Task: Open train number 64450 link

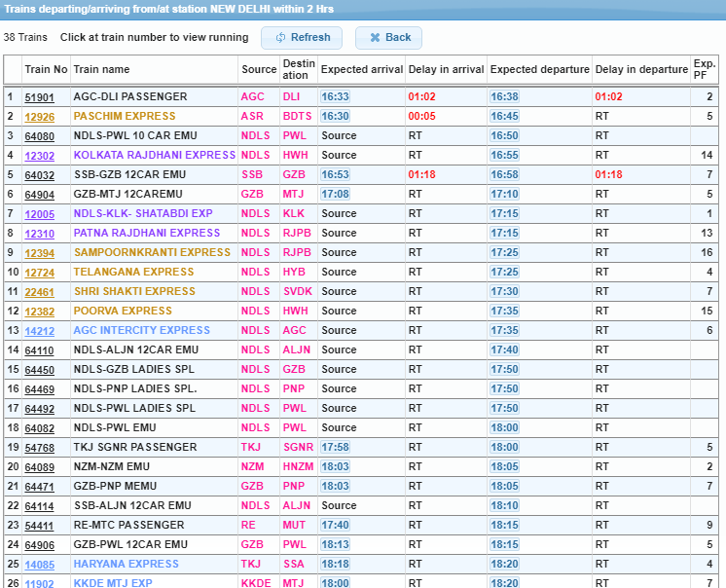Action: 39,370
